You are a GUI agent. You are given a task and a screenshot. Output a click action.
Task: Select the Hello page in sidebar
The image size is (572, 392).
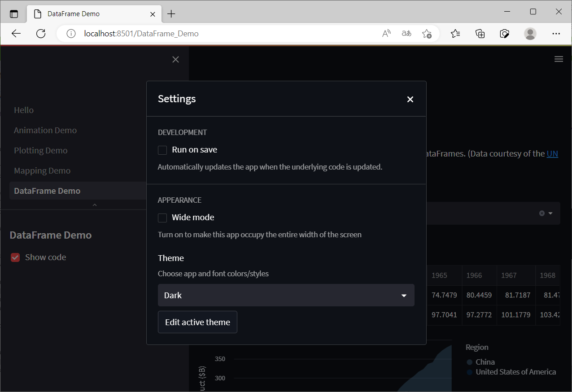point(23,110)
